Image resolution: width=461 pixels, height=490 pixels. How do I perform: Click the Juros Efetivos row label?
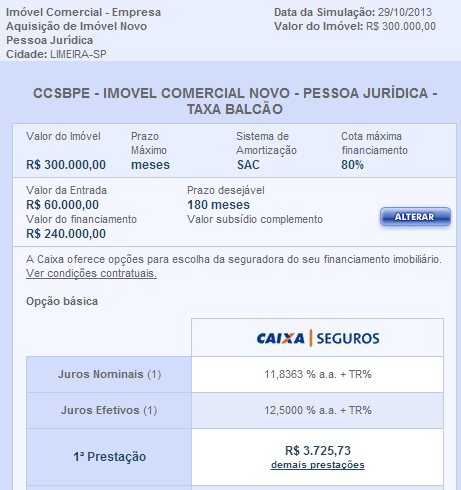coord(109,410)
